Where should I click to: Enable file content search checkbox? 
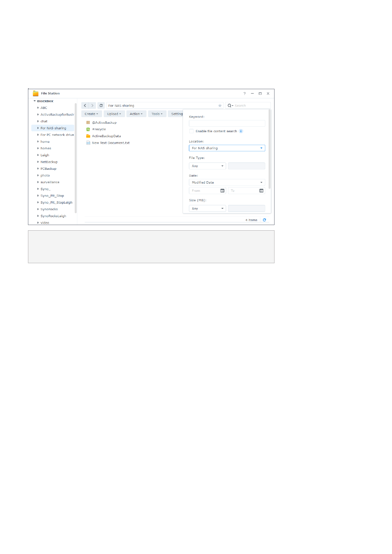click(191, 131)
